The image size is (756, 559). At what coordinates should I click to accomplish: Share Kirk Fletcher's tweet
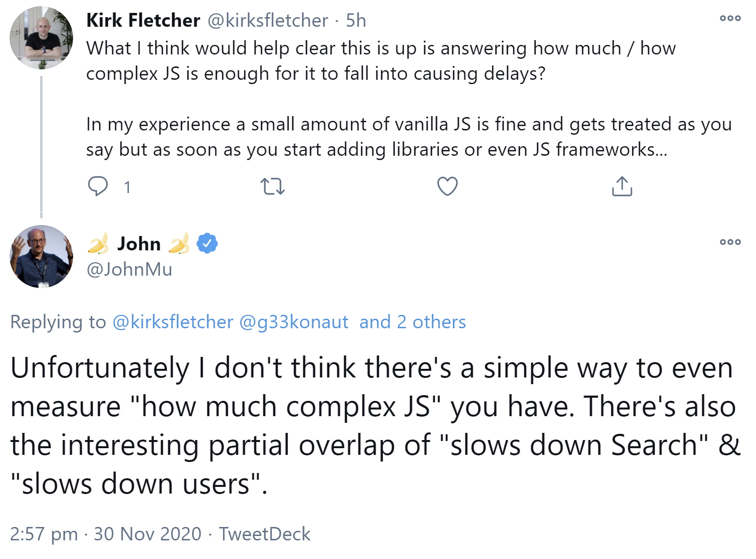pyautogui.click(x=622, y=186)
